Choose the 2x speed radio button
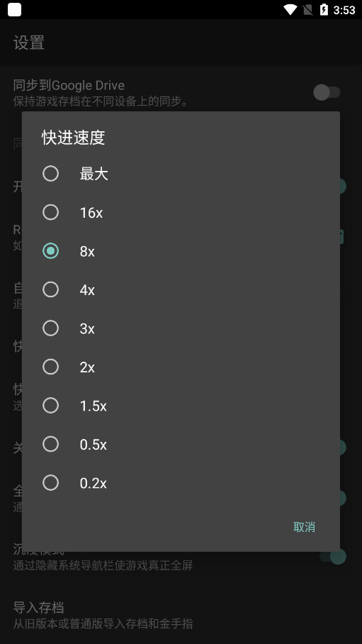 [50, 367]
